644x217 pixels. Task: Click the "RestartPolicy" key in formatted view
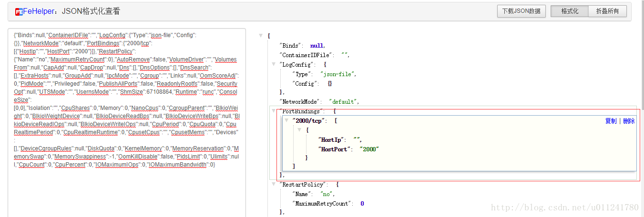304,184
